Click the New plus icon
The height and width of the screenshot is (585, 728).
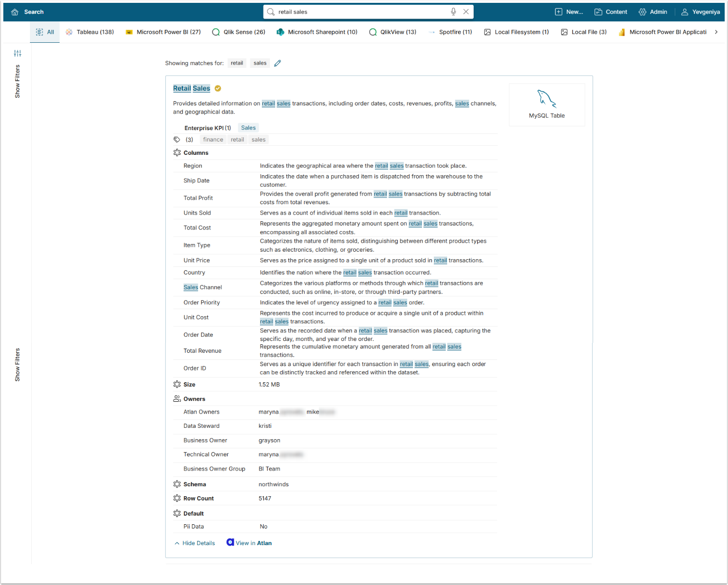click(559, 12)
